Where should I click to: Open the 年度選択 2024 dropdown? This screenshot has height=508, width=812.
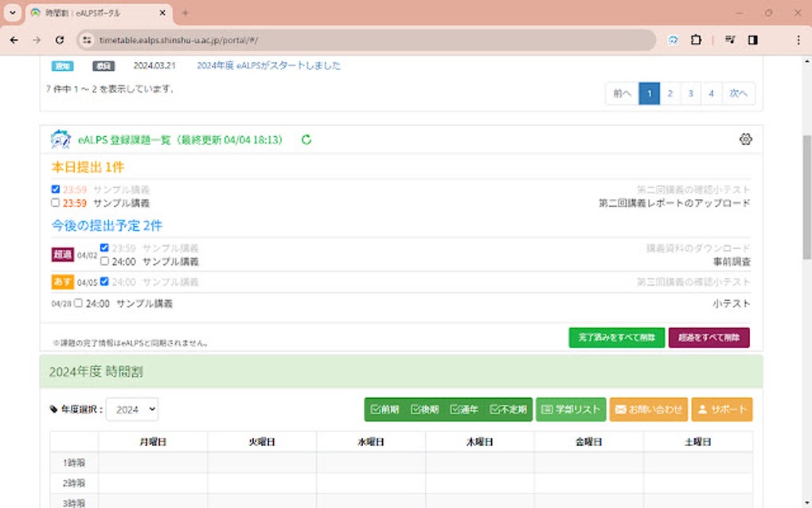[132, 409]
